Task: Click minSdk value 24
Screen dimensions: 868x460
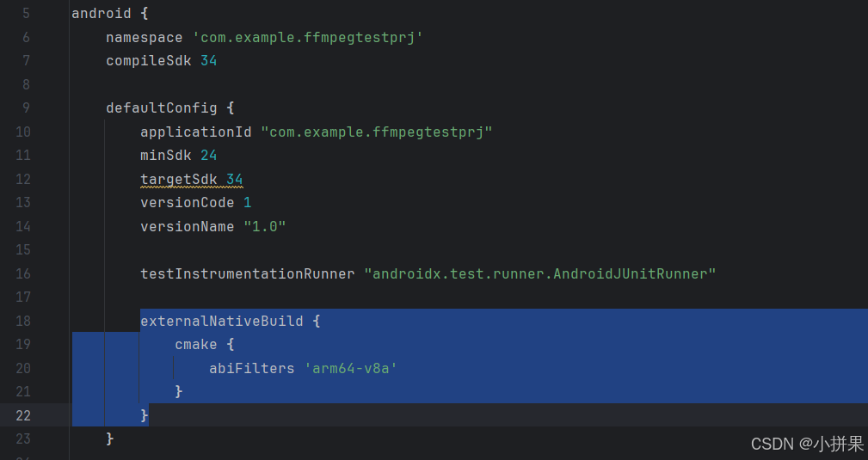Action: pyautogui.click(x=209, y=155)
